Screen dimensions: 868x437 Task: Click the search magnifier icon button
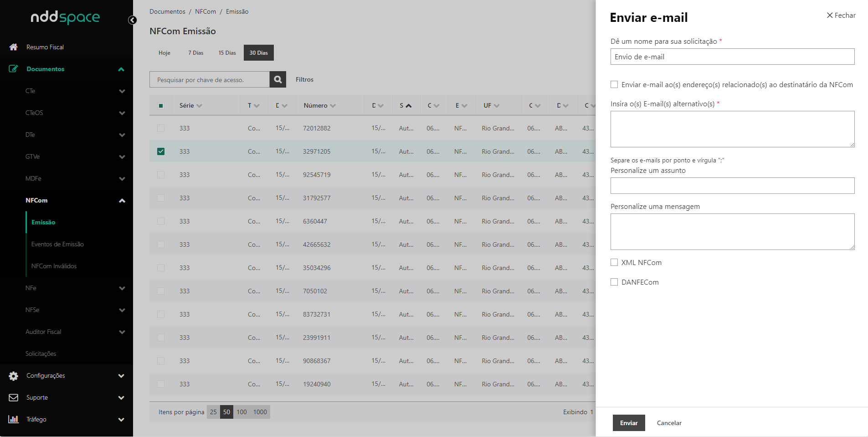point(277,79)
